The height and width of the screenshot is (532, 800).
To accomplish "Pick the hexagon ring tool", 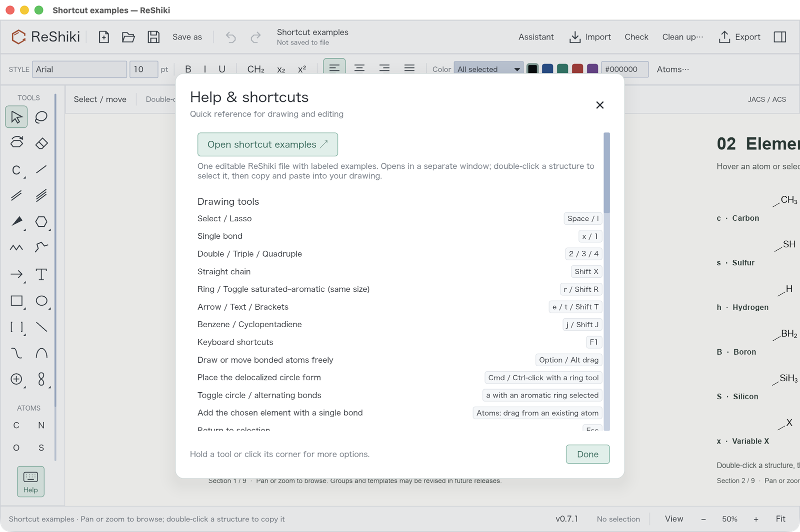I will point(41,221).
